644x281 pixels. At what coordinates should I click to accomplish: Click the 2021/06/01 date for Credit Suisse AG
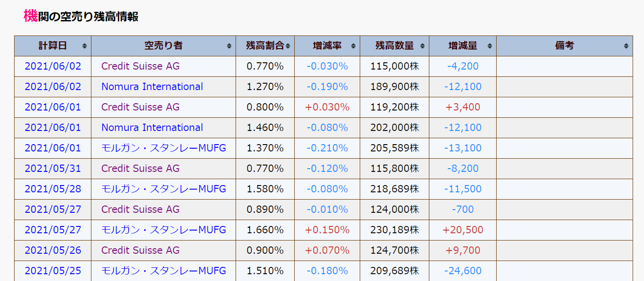point(53,107)
